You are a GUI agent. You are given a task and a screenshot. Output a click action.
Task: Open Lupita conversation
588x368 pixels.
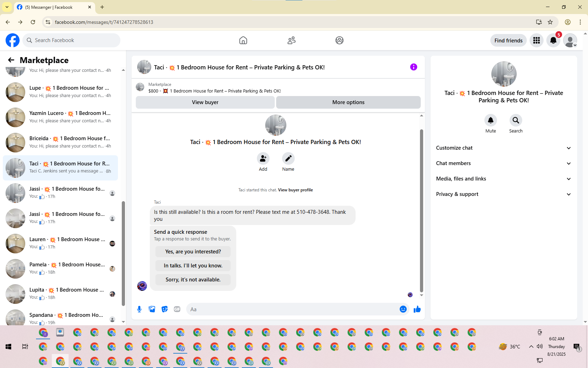[60, 294]
